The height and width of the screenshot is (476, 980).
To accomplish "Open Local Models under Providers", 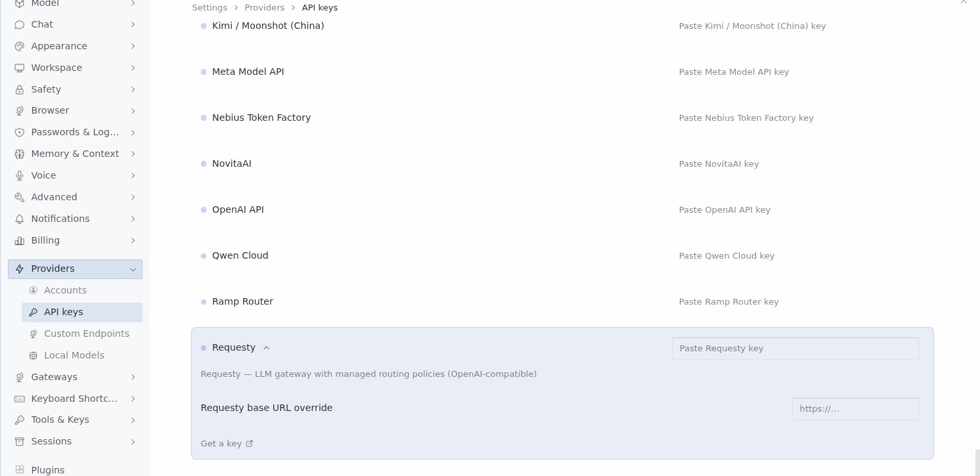I will click(x=82, y=356).
